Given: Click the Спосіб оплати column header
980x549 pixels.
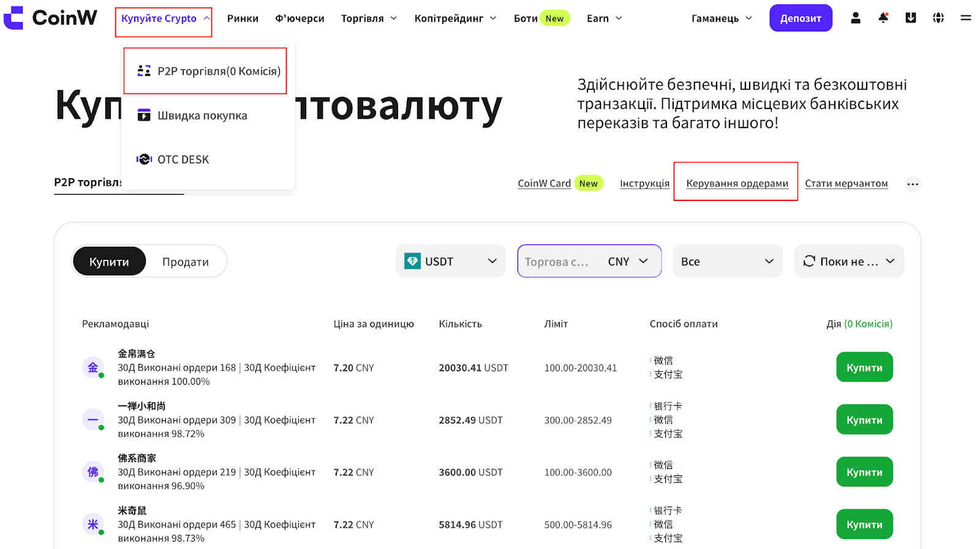Looking at the screenshot, I should (x=684, y=324).
